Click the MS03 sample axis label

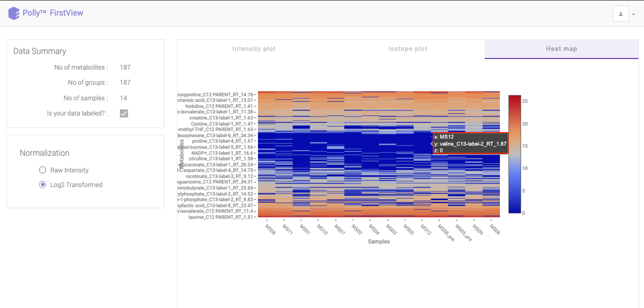(x=391, y=228)
